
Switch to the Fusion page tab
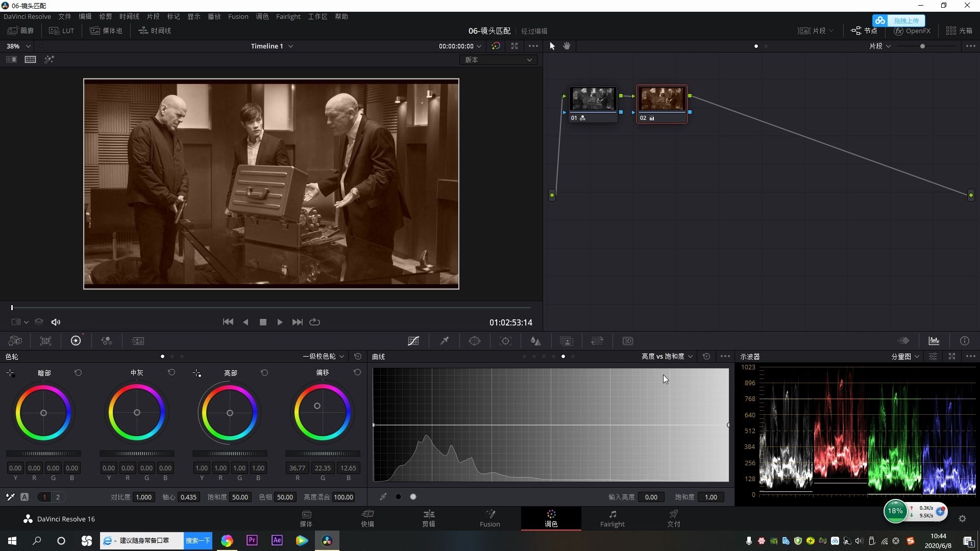click(x=490, y=518)
